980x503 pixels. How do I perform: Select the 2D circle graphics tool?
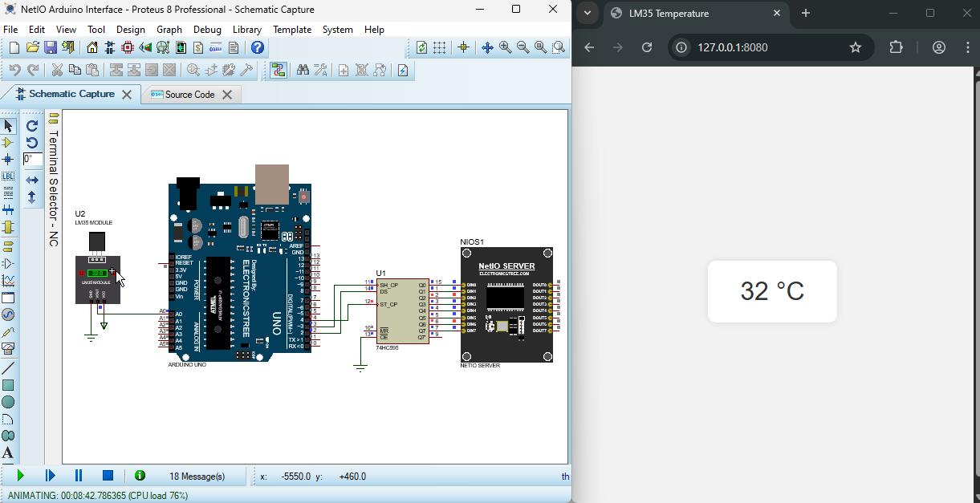(8, 402)
